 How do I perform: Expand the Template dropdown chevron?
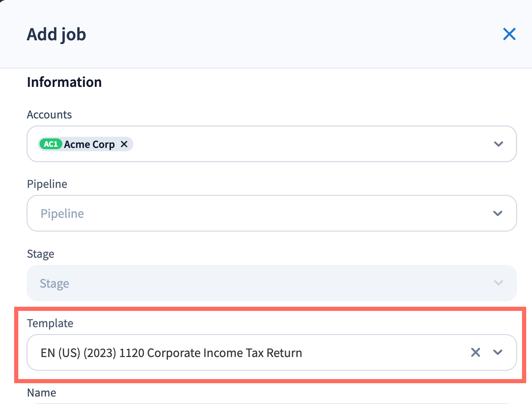click(498, 352)
